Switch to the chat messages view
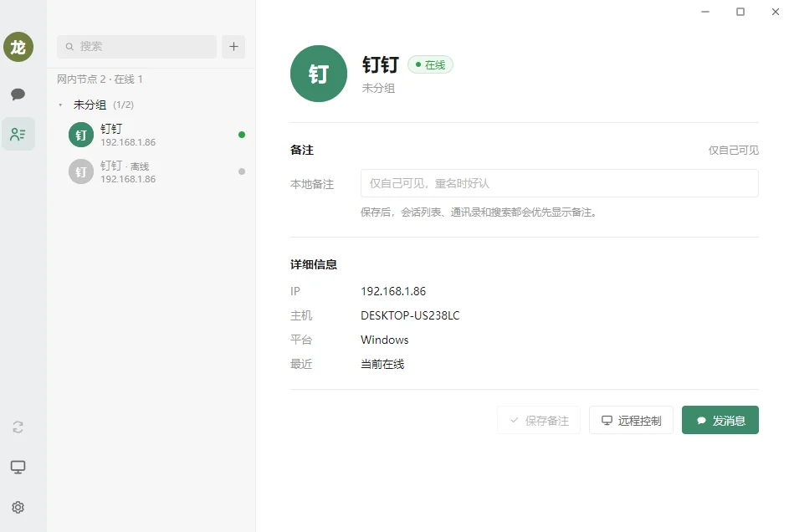789x532 pixels. pyautogui.click(x=18, y=94)
